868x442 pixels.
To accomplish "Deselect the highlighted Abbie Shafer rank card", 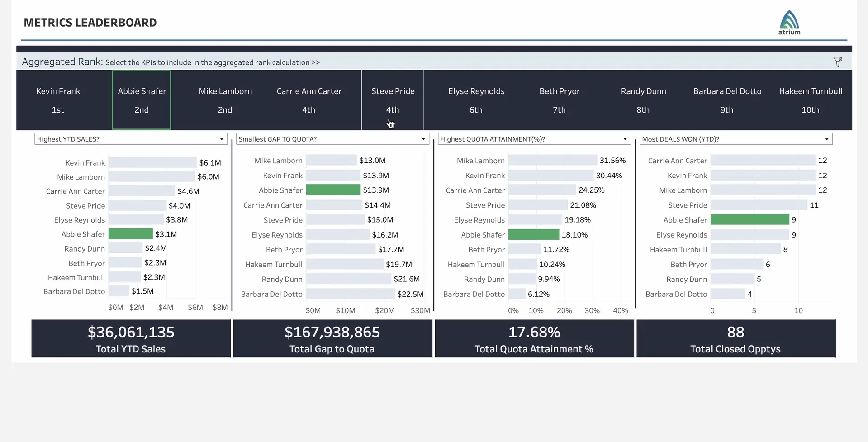I will 141,100.
